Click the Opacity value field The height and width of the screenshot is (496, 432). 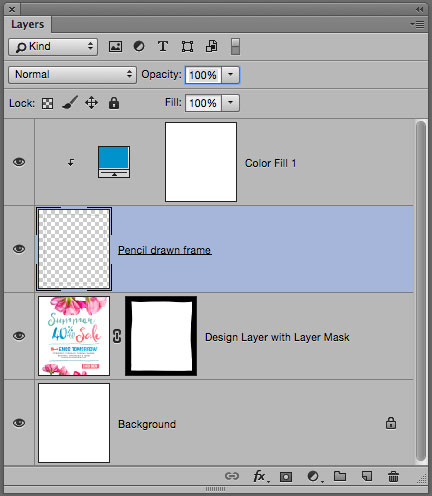point(203,75)
